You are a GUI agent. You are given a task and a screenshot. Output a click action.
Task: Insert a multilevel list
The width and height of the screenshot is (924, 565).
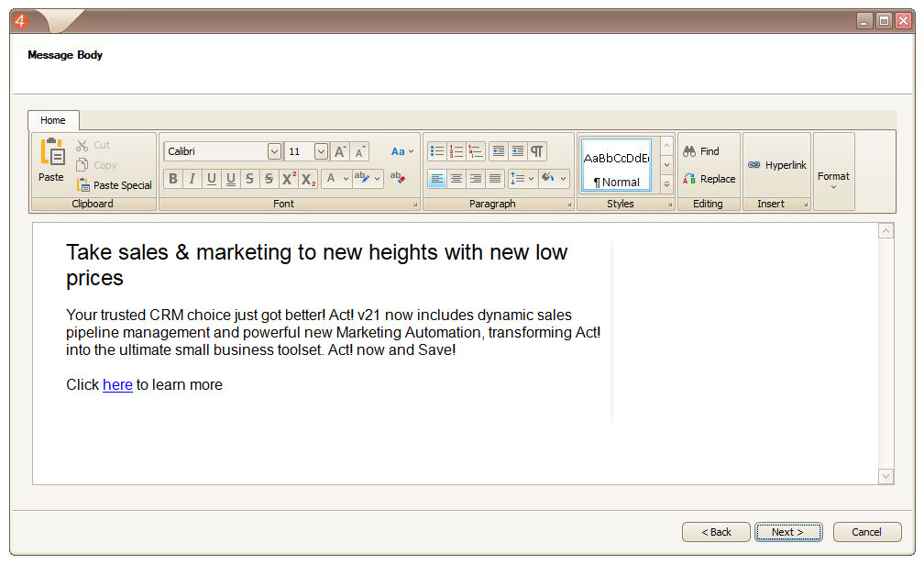[x=476, y=151]
